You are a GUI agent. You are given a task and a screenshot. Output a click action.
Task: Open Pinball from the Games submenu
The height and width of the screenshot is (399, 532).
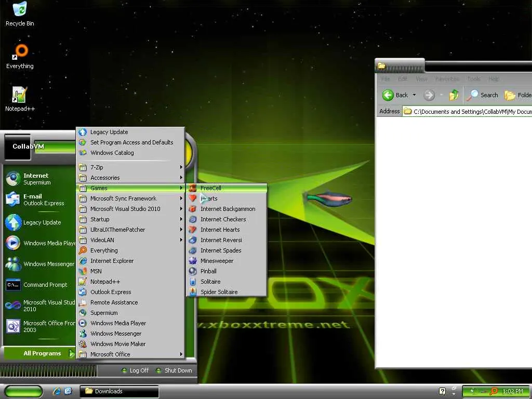tap(227, 271)
